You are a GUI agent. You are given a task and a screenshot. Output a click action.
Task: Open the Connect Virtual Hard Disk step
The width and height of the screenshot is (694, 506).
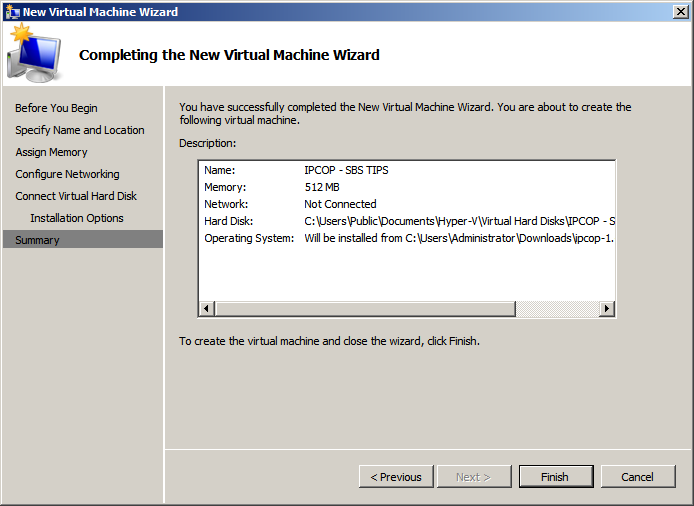[x=76, y=196]
